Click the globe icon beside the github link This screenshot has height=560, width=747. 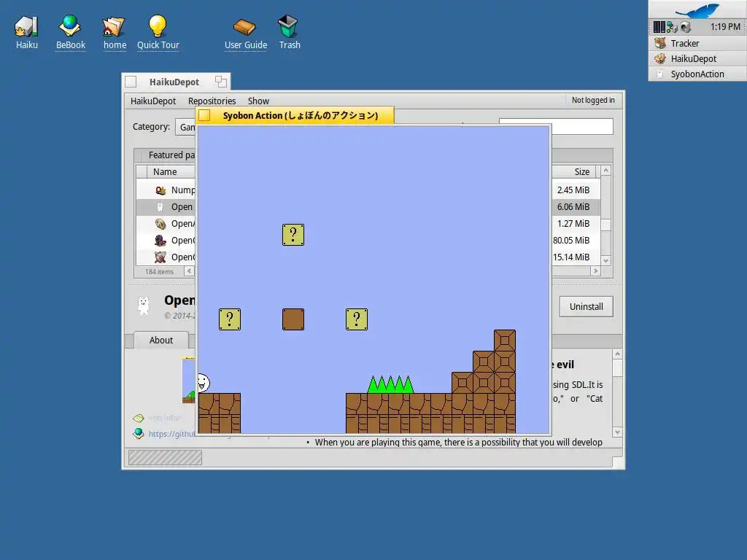coord(139,433)
